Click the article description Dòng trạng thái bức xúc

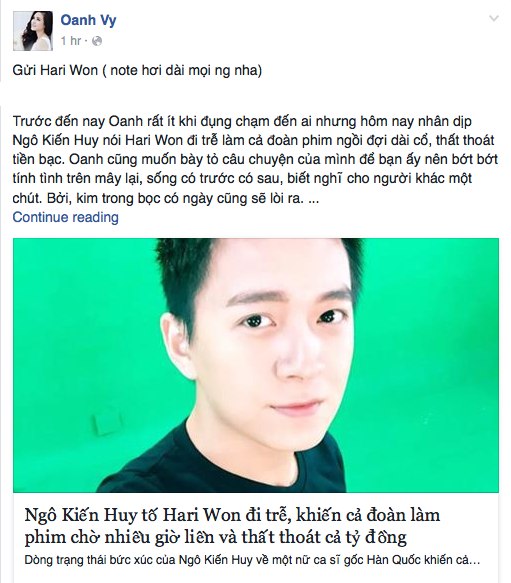pyautogui.click(x=252, y=560)
